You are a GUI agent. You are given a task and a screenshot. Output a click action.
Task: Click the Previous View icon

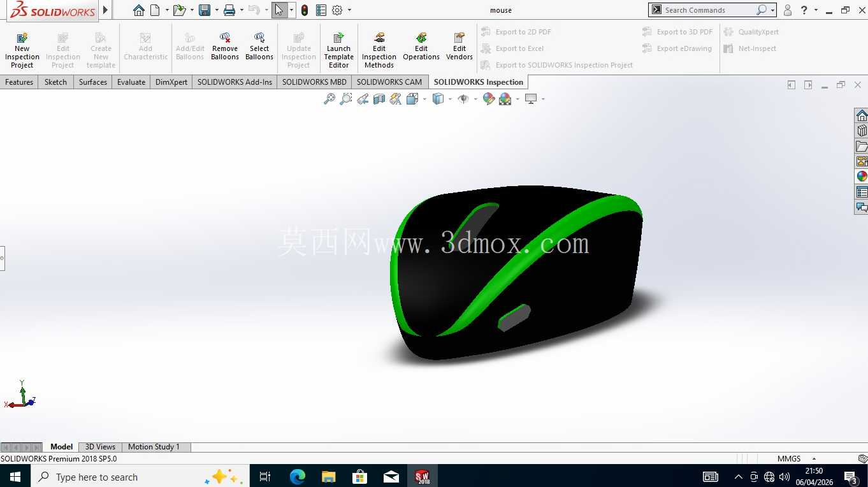pyautogui.click(x=363, y=99)
